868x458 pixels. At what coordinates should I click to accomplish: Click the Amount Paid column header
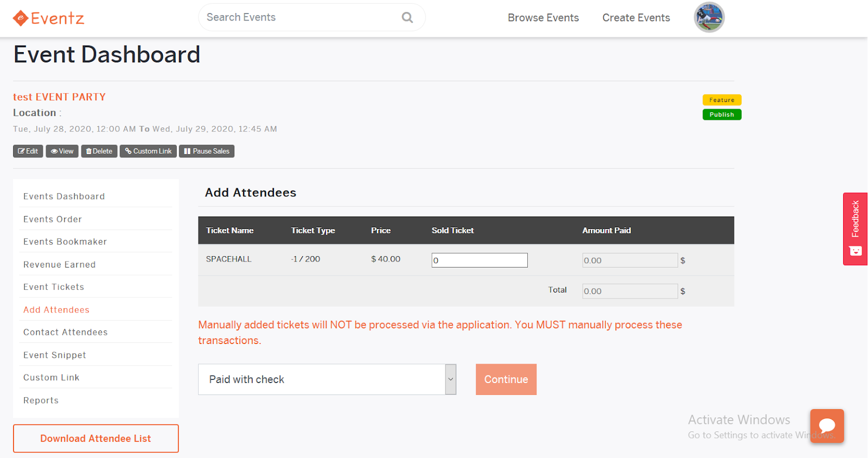click(607, 231)
